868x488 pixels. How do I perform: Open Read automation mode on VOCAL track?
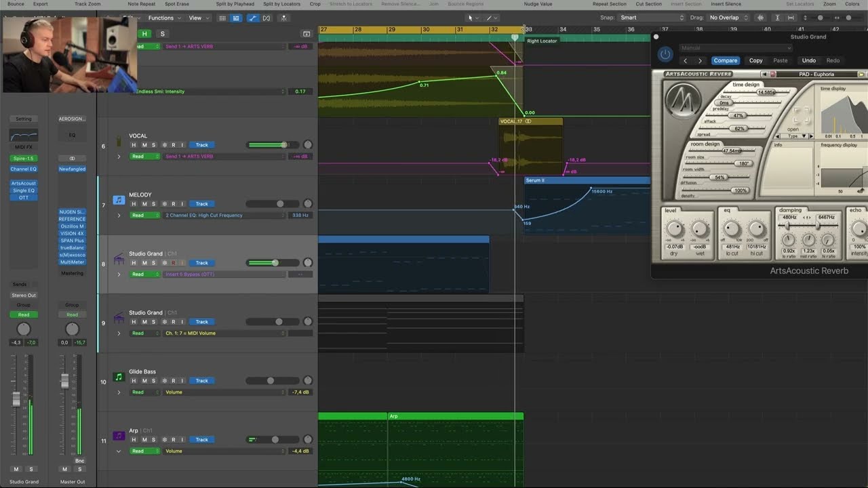(x=144, y=157)
